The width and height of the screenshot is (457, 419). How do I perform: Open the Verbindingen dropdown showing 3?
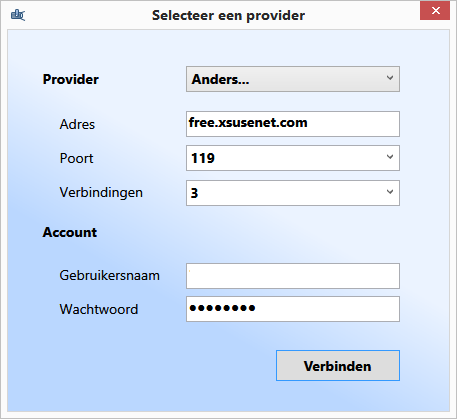[x=293, y=193]
